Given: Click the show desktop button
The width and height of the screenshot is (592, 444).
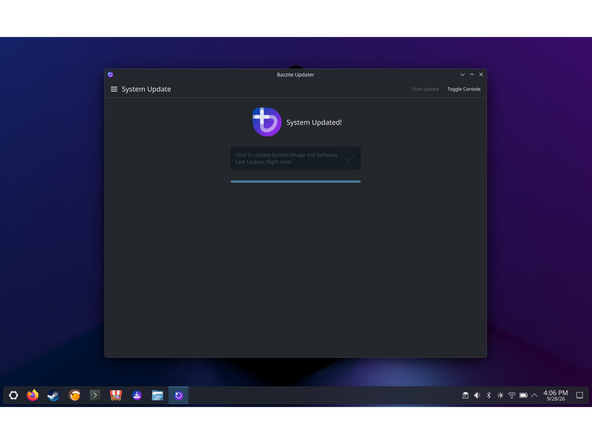Looking at the screenshot, I should point(580,395).
